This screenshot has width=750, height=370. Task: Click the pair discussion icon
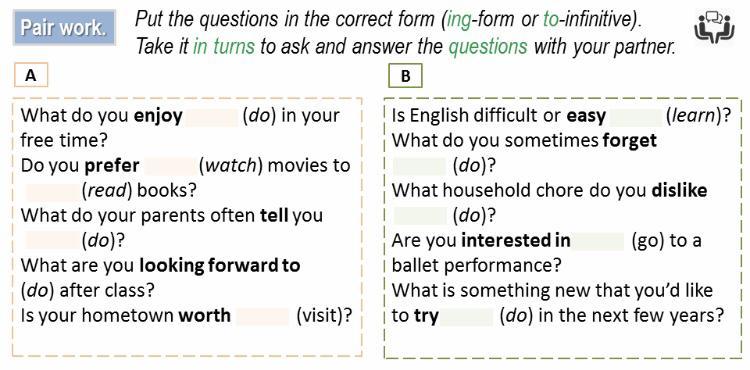click(714, 27)
